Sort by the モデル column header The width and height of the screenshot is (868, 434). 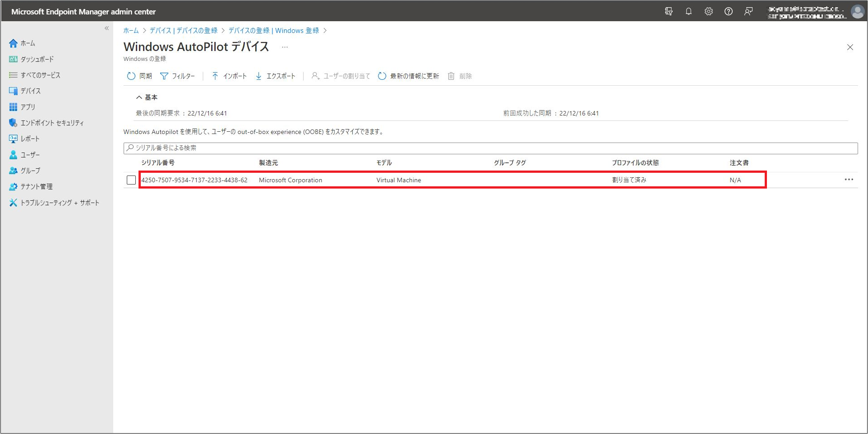click(384, 162)
